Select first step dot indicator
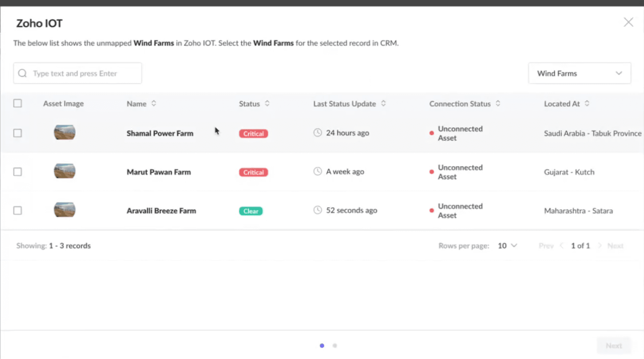The width and height of the screenshot is (644, 359). point(322,345)
